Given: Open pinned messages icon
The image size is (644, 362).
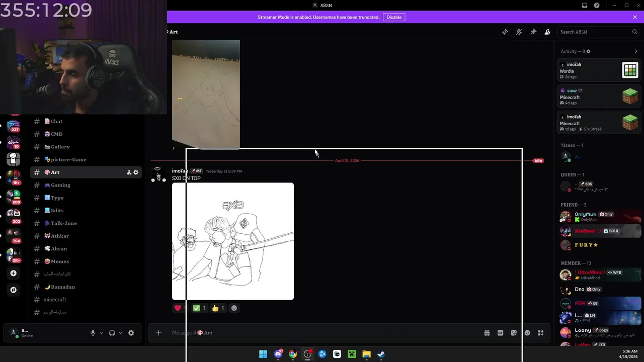Looking at the screenshot, I should point(533,32).
